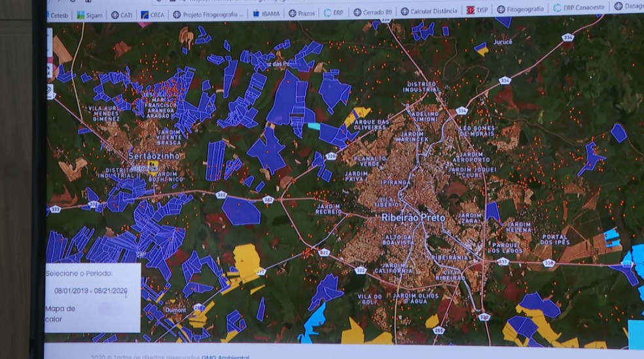Click the map zoom in button
This screenshot has height=359, width=644.
[x=49, y=36]
